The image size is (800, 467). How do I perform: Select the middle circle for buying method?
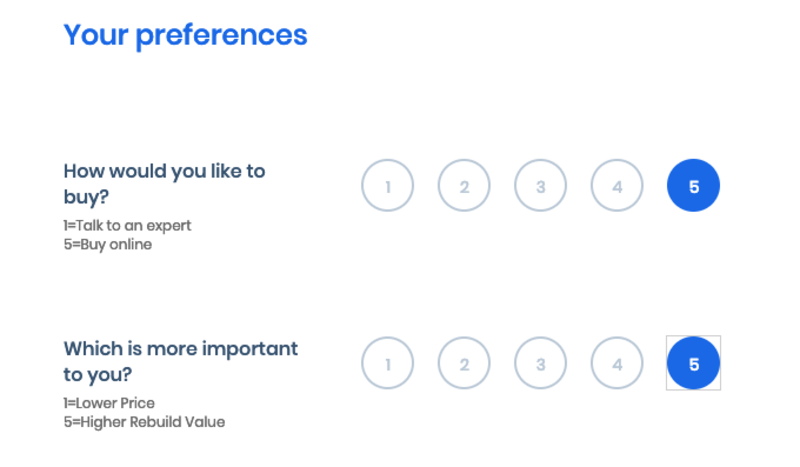[x=540, y=186]
